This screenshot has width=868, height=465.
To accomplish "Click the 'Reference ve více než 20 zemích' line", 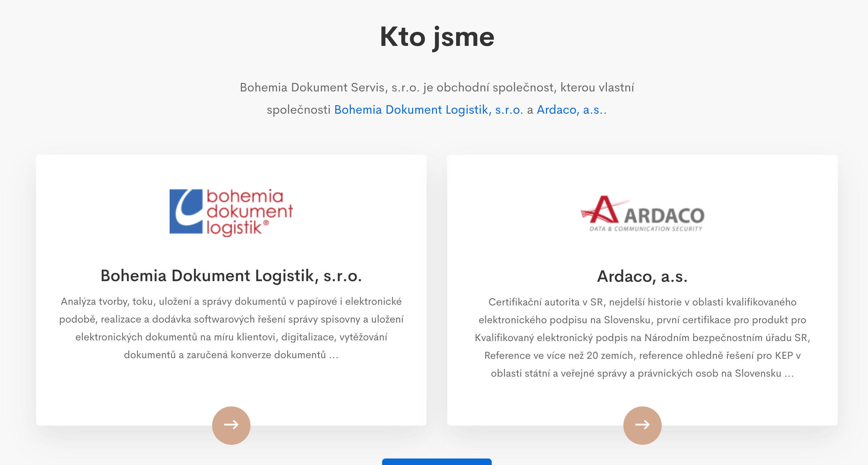I will coord(559,355).
